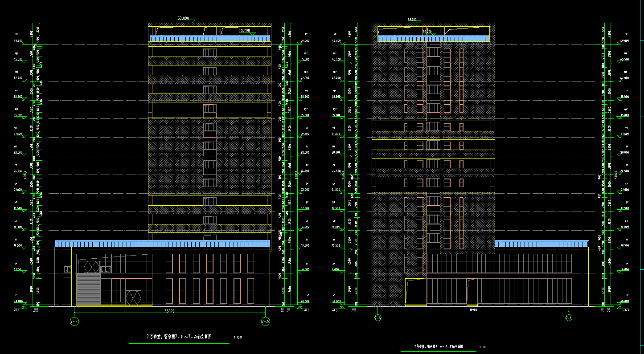Select the 50.700 elevation mark on left roof
The height and width of the screenshot is (354, 644).
click(244, 30)
